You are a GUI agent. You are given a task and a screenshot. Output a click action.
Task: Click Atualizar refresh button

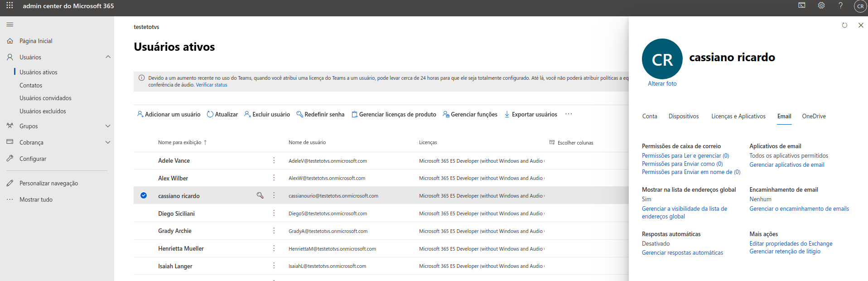coord(222,114)
